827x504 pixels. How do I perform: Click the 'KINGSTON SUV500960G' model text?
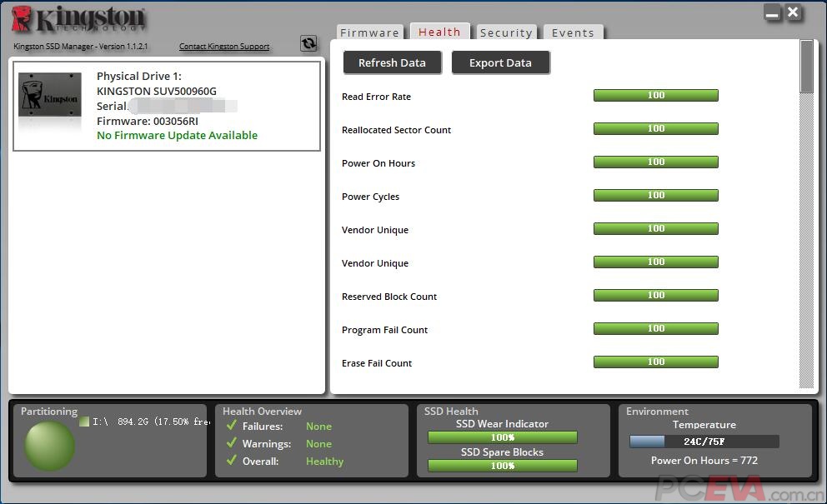click(157, 91)
